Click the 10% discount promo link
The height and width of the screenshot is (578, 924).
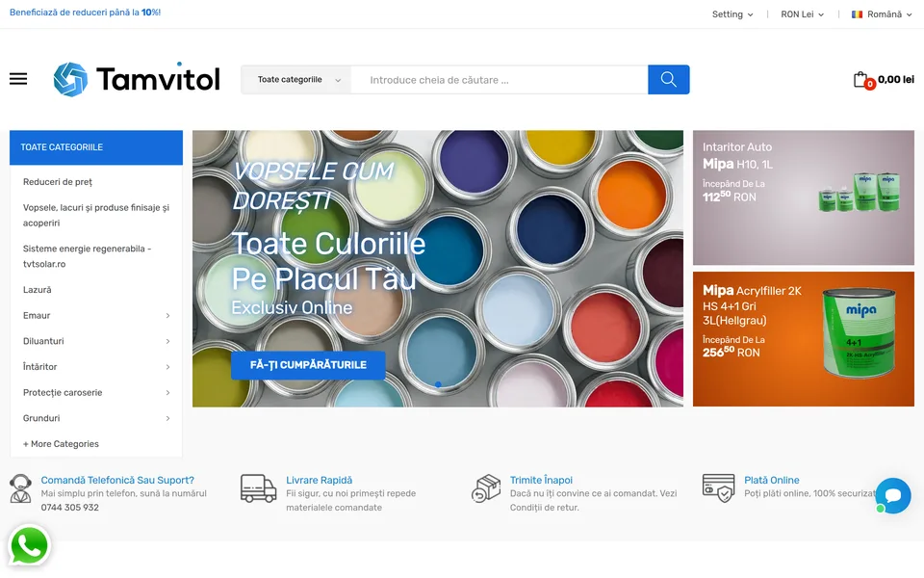(x=85, y=13)
